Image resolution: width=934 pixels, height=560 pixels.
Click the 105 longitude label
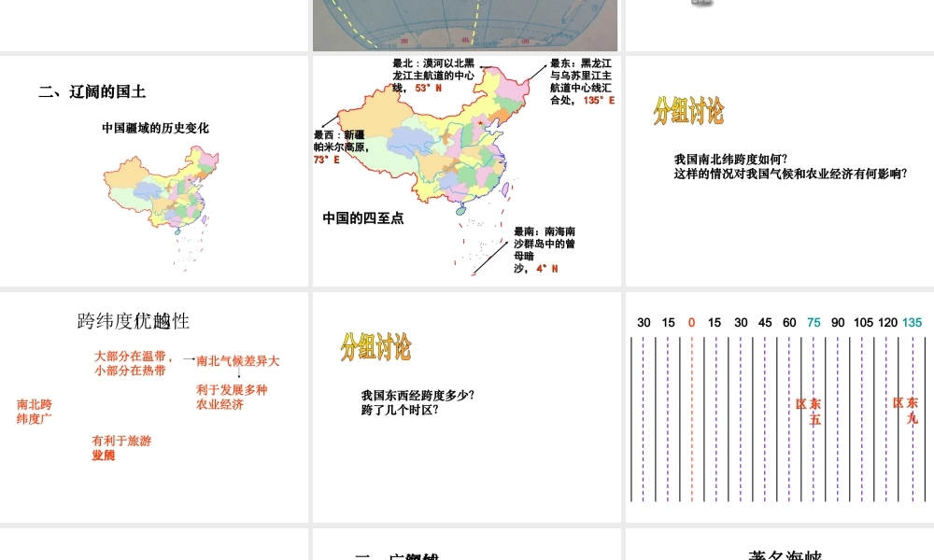(863, 323)
